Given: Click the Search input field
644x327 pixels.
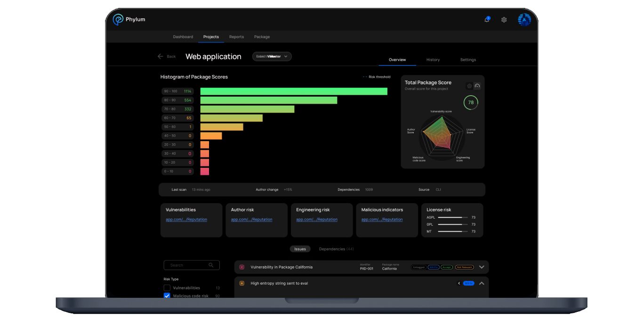Looking at the screenshot, I should click(x=192, y=265).
